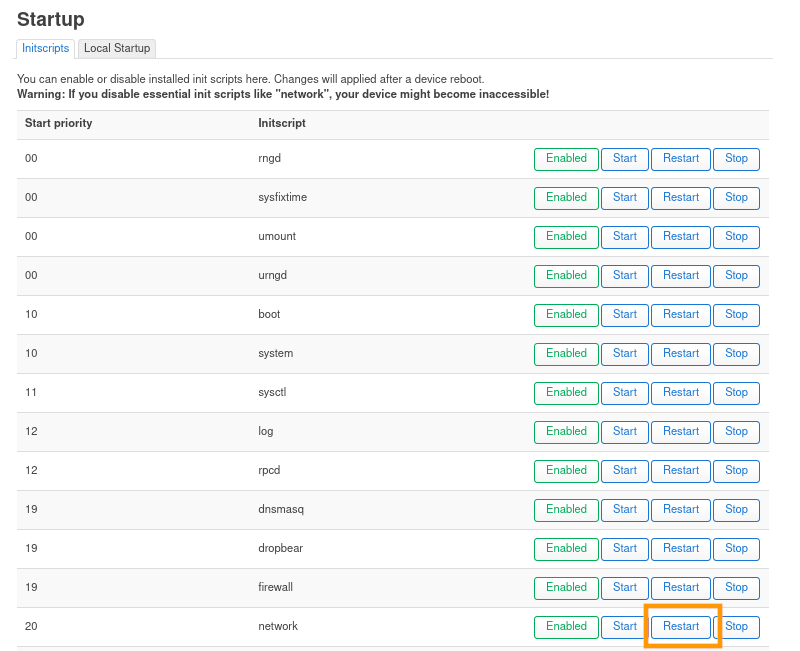Stop the rpcd service
The height and width of the screenshot is (651, 800).
736,471
